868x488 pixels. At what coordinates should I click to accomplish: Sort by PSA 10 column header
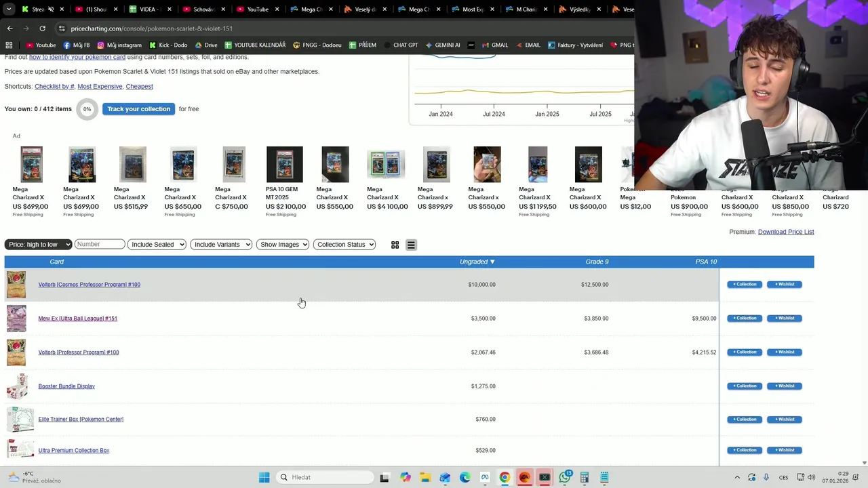point(706,262)
